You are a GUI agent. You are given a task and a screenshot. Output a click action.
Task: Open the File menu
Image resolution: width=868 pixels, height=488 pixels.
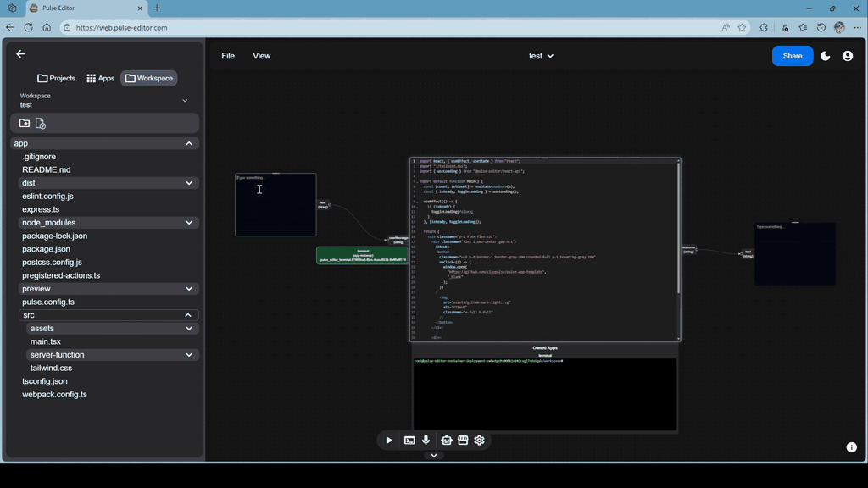pyautogui.click(x=227, y=55)
